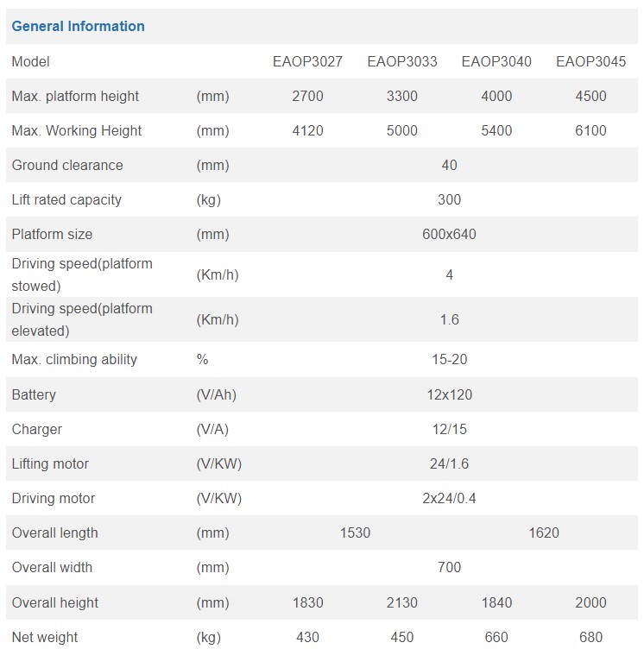Click the overall height value 2130
Screen dimensions: 644x649
coord(402,602)
